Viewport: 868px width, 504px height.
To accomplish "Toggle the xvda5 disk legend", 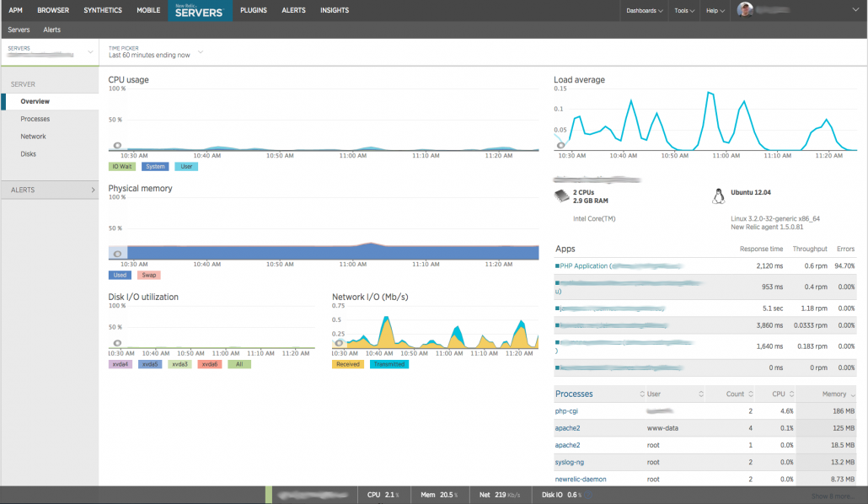I will pyautogui.click(x=150, y=364).
